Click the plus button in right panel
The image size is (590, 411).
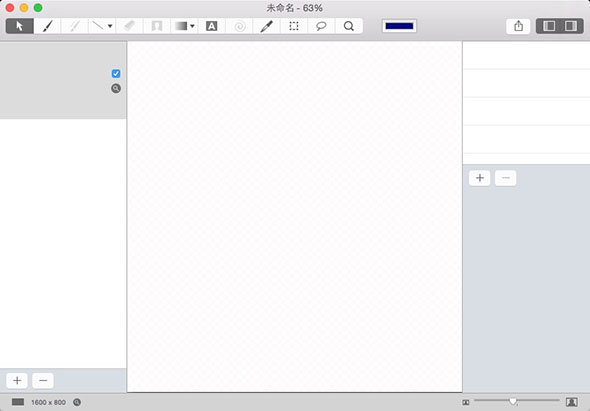480,178
